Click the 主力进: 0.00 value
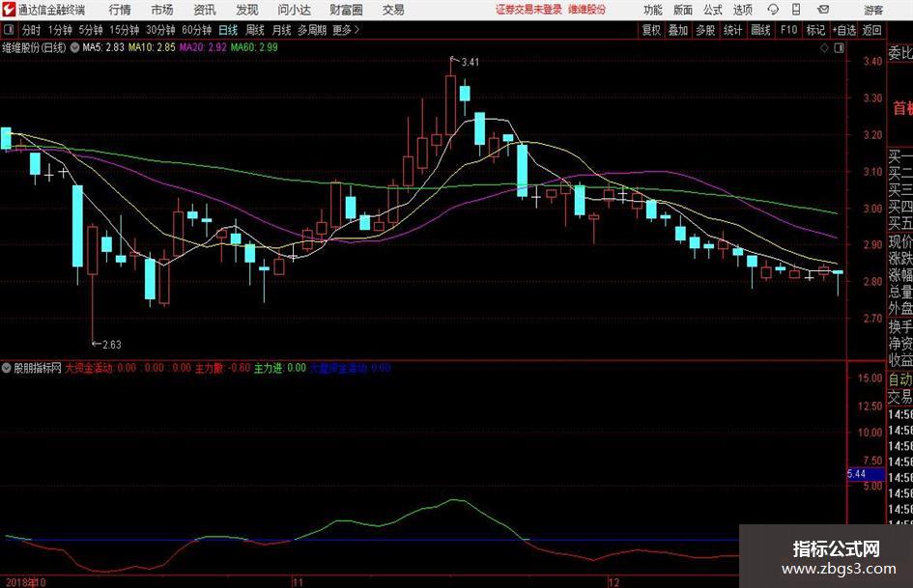Screen dimensions: 913x588 point(280,368)
